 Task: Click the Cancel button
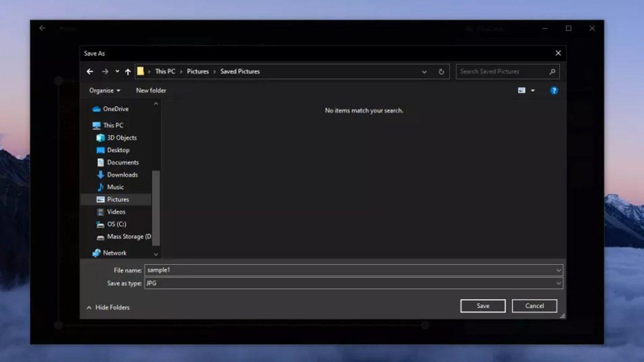(534, 306)
